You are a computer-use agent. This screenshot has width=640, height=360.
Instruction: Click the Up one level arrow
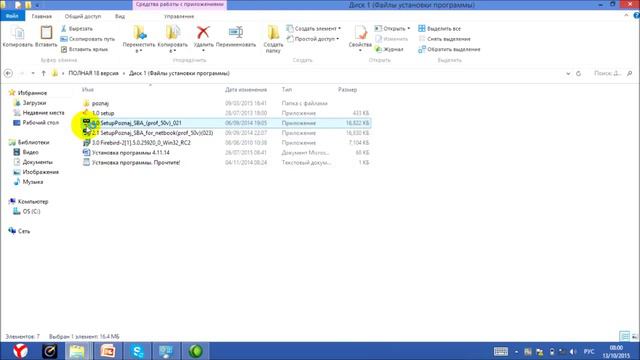pyautogui.click(x=43, y=73)
